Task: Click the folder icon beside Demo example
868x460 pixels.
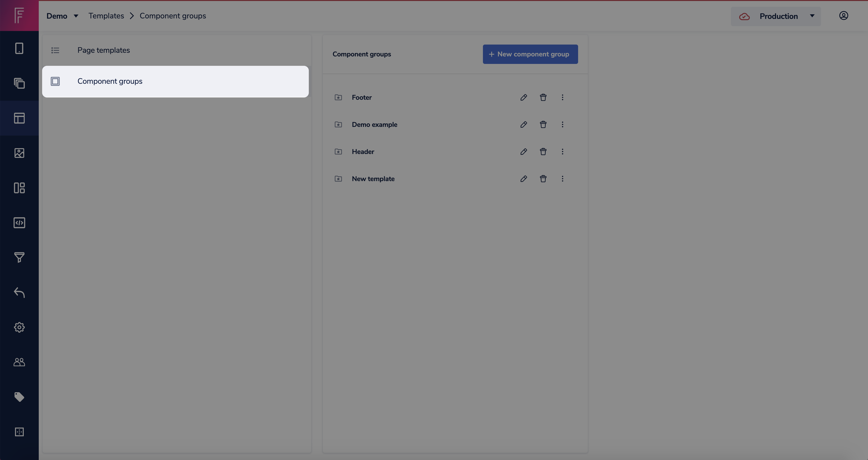Action: (x=338, y=125)
